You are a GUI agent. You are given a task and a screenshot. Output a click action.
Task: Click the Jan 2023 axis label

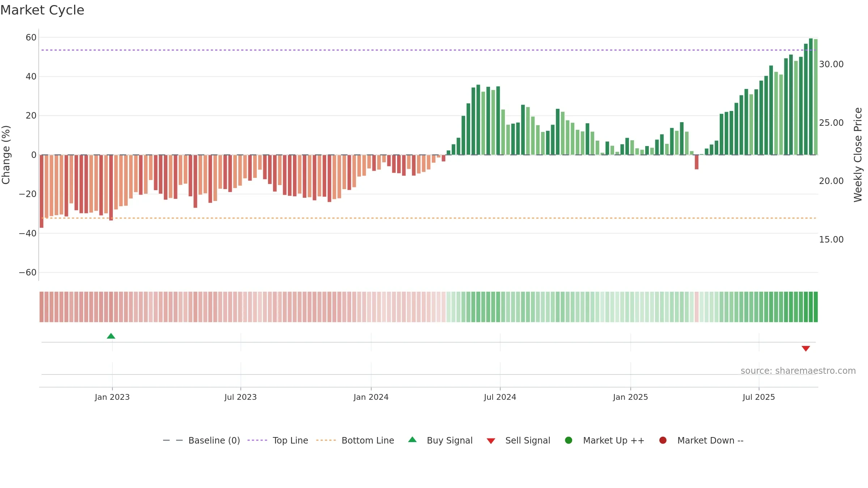(112, 397)
